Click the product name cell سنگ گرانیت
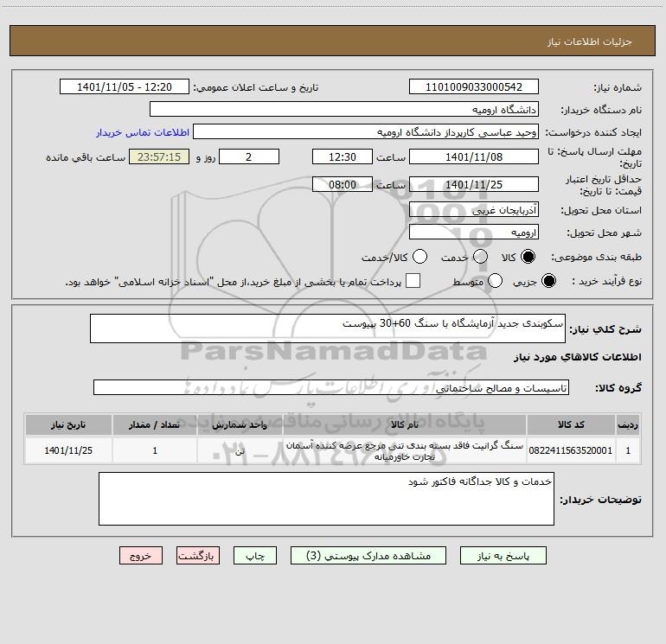This screenshot has width=666, height=644. (405, 450)
